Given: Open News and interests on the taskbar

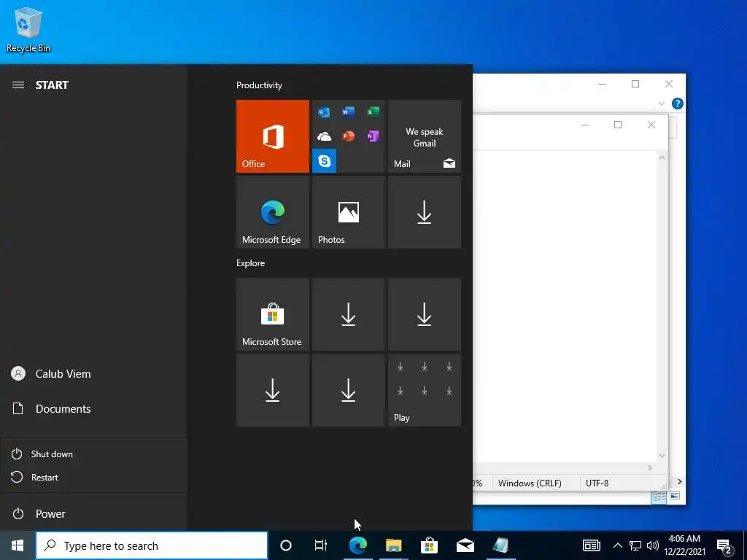Looking at the screenshot, I should pyautogui.click(x=591, y=545).
